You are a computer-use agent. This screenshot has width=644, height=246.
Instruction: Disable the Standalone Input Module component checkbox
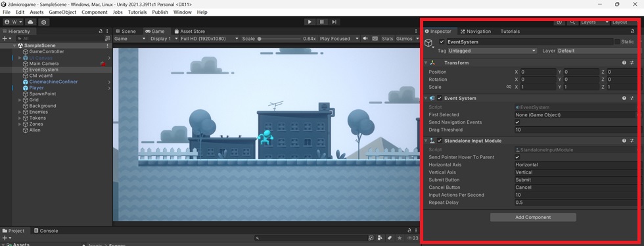(440, 141)
